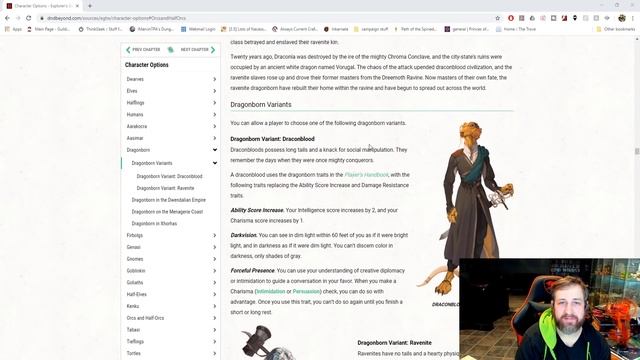Expand the Firbolgs section chevron
The height and width of the screenshot is (360, 640).
(x=214, y=236)
